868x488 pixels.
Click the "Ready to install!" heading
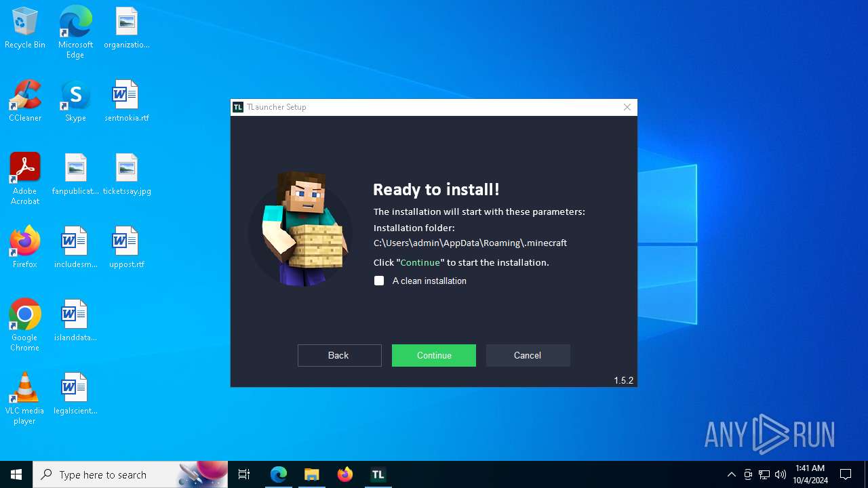click(x=436, y=189)
